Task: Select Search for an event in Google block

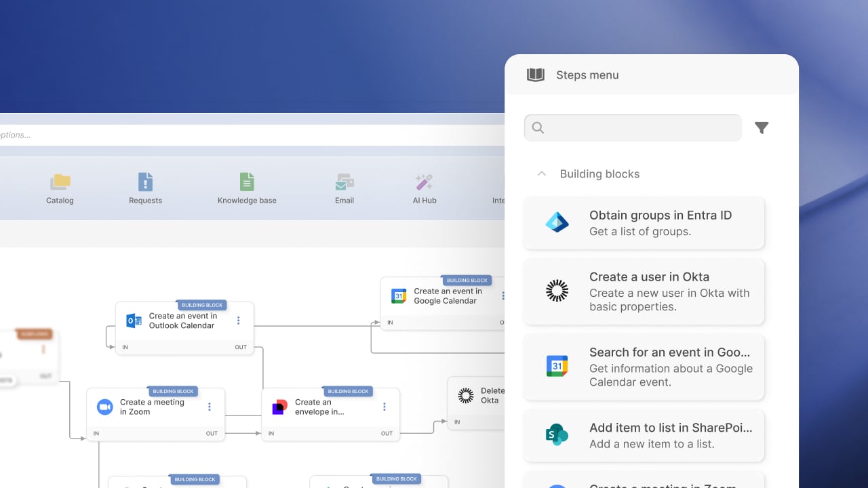Action: tap(644, 367)
